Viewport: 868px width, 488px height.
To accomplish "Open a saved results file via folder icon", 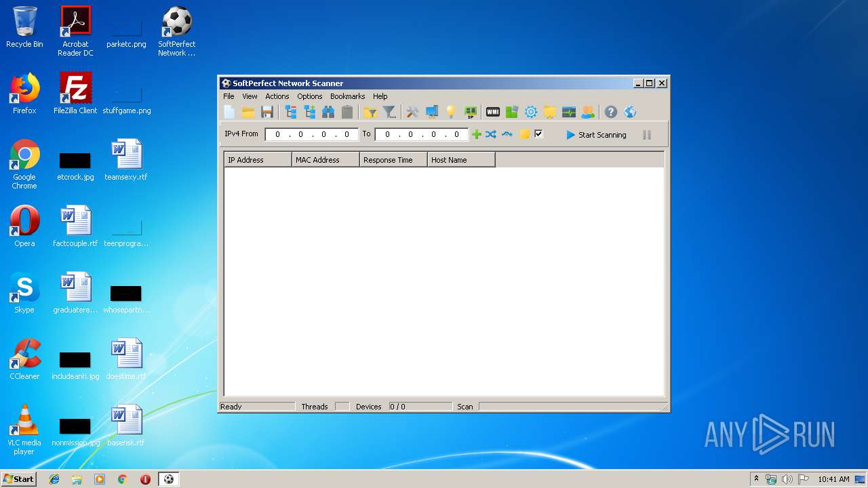I will point(248,113).
